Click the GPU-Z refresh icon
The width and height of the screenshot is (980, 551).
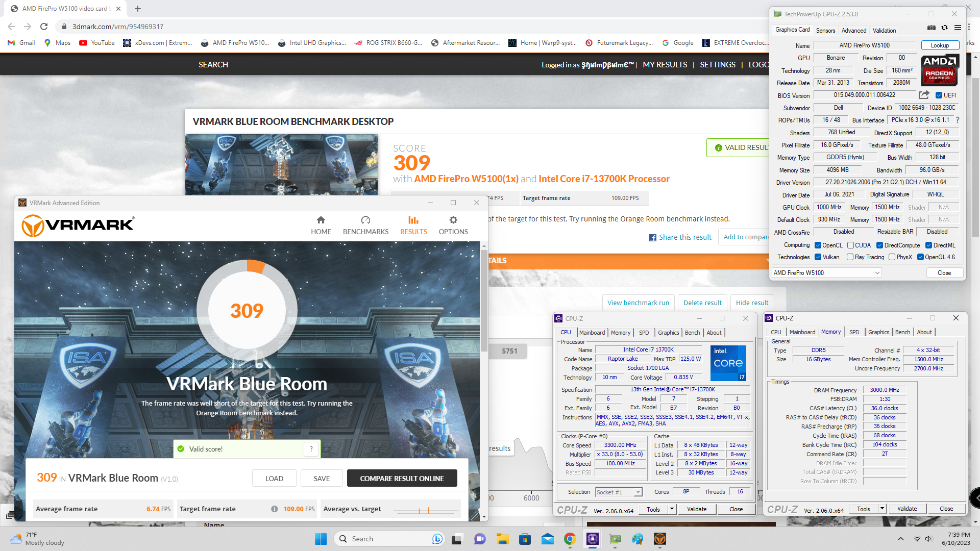coord(944,28)
